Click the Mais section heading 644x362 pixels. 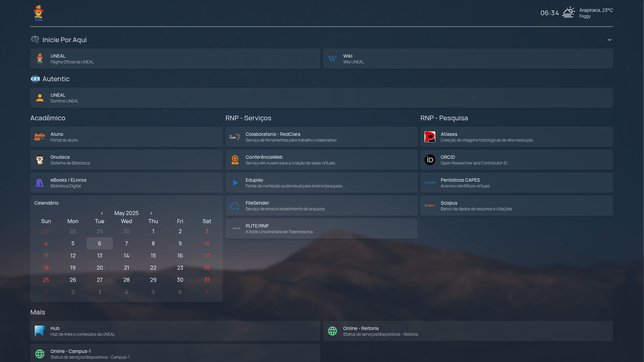pos(38,312)
